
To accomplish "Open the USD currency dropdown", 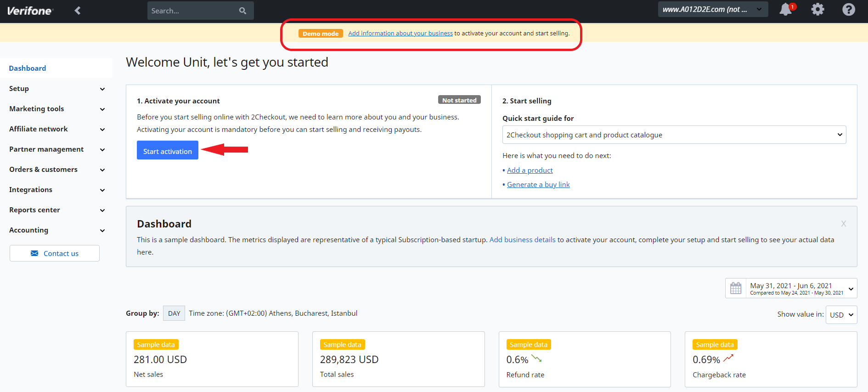I will 841,315.
